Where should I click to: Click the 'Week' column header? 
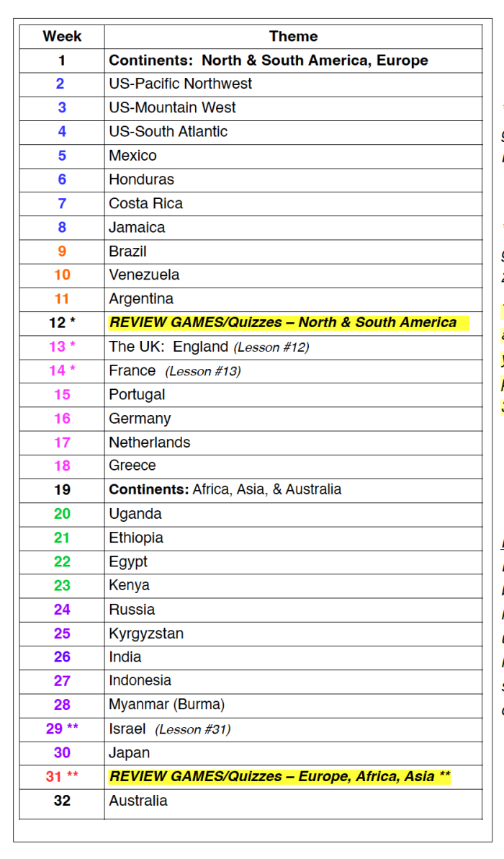(x=62, y=36)
